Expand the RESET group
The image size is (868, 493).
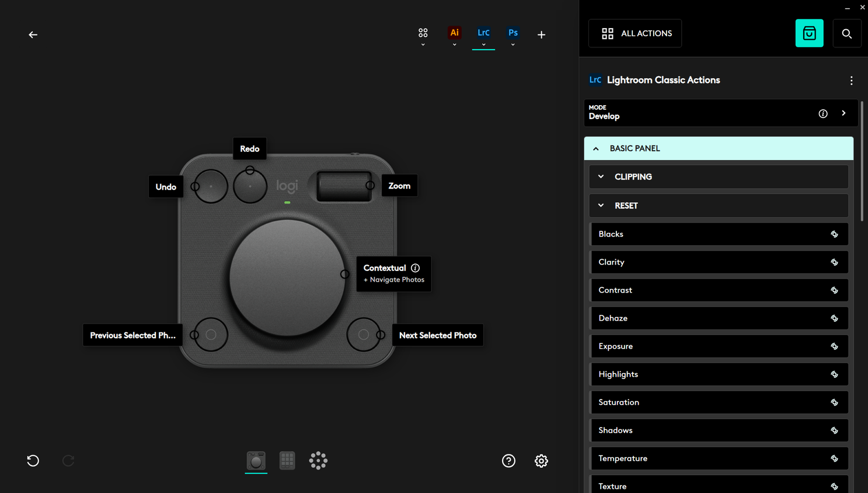pyautogui.click(x=719, y=206)
